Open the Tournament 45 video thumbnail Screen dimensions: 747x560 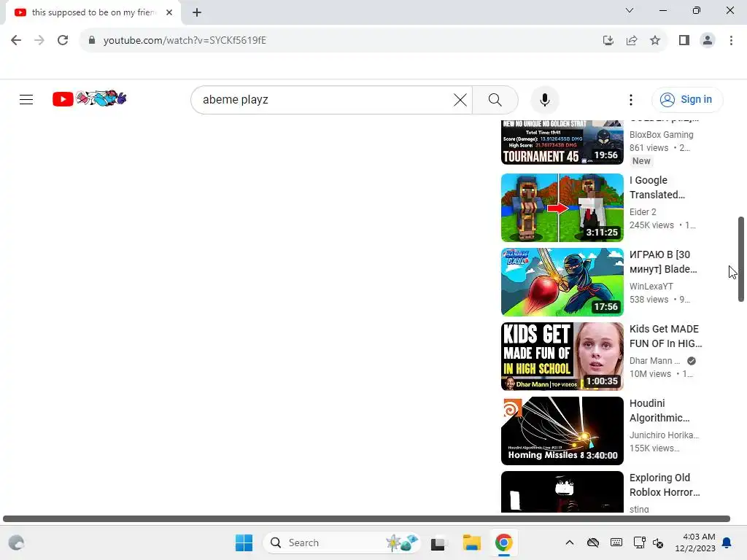(x=562, y=142)
